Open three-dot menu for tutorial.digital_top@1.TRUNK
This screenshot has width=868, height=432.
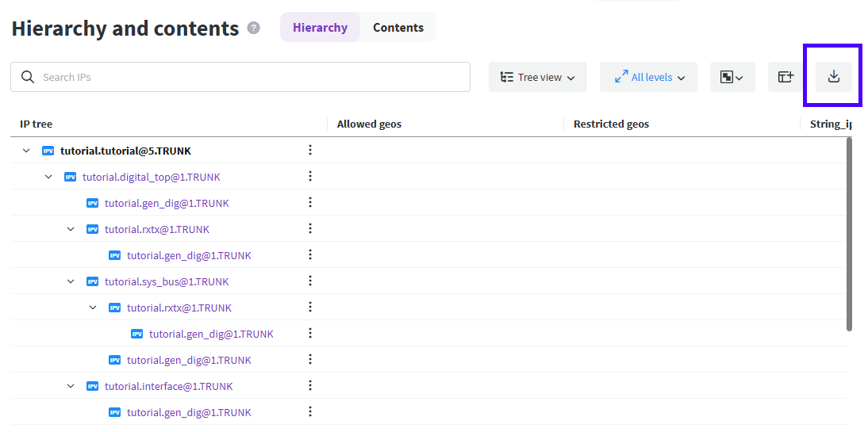coord(310,177)
